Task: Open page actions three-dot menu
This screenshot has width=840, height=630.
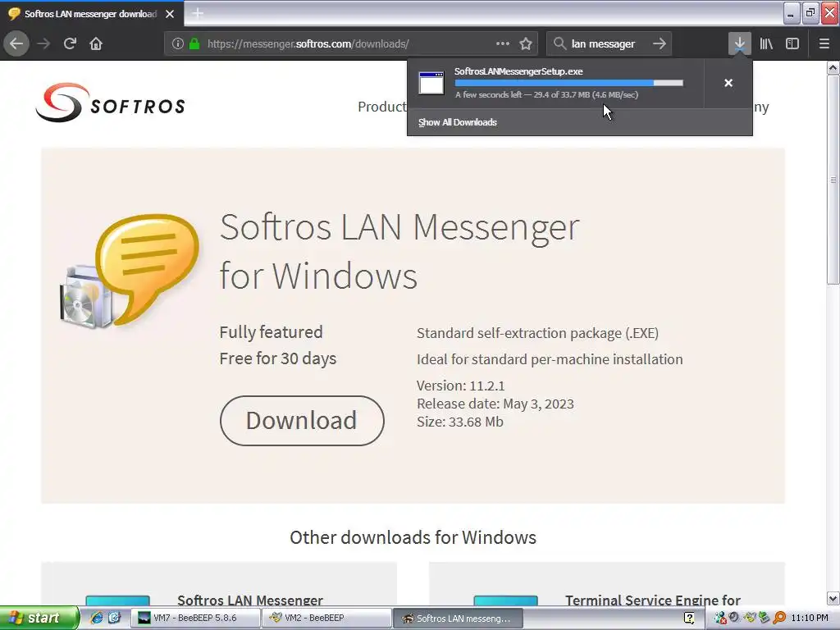Action: [x=503, y=44]
